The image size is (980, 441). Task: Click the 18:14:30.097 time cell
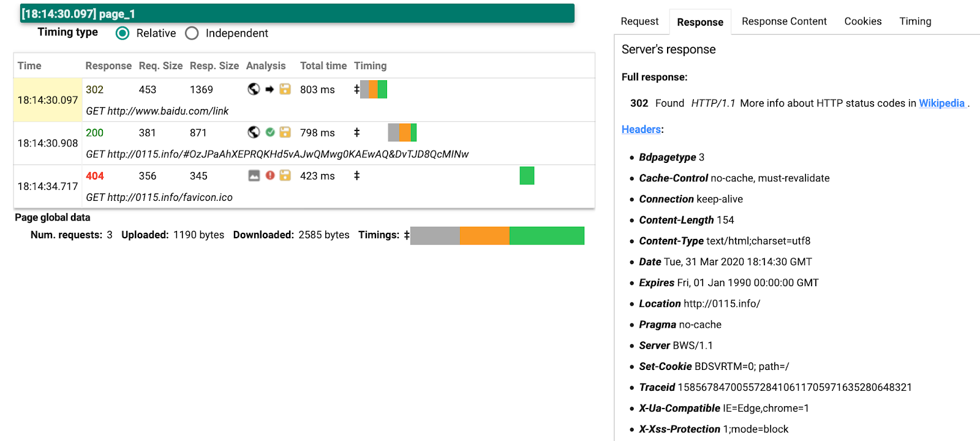click(x=48, y=100)
